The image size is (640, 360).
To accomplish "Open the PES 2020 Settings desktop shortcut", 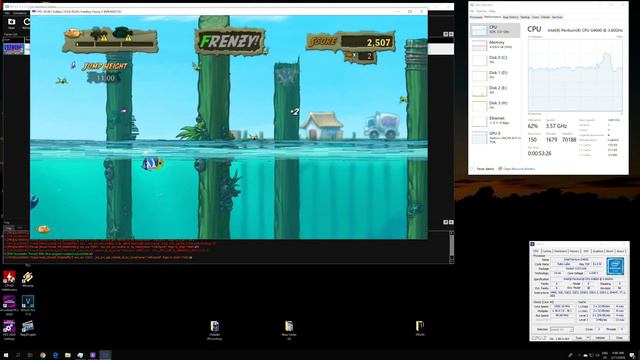I will pyautogui.click(x=9, y=329).
